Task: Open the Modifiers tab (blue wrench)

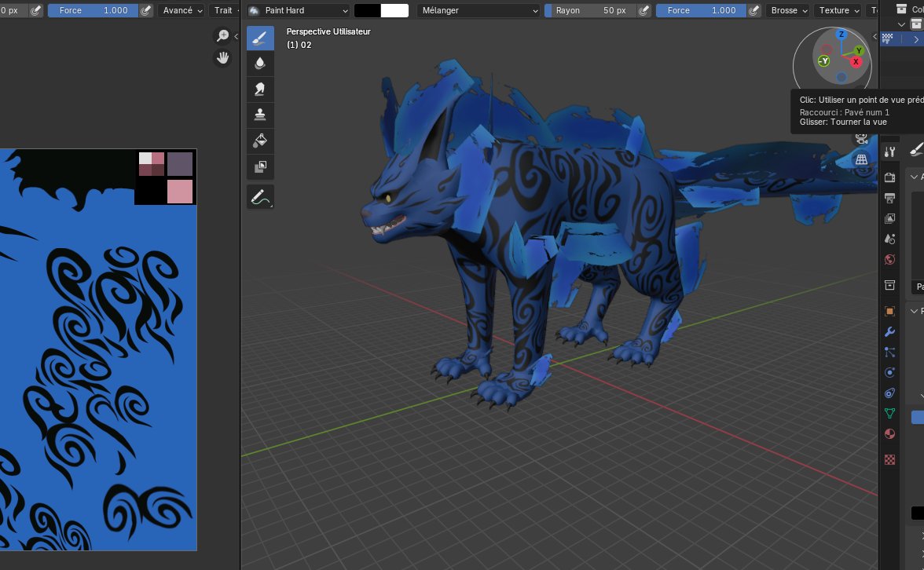Action: point(889,332)
